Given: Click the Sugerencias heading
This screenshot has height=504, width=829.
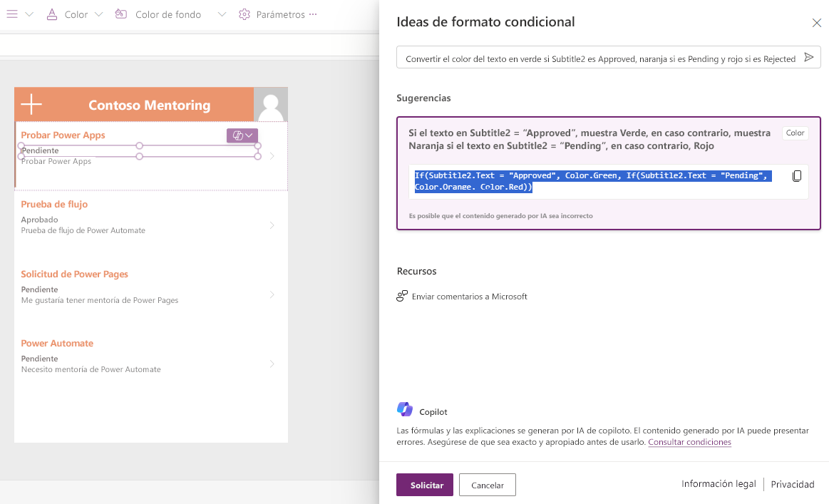Looking at the screenshot, I should [423, 98].
